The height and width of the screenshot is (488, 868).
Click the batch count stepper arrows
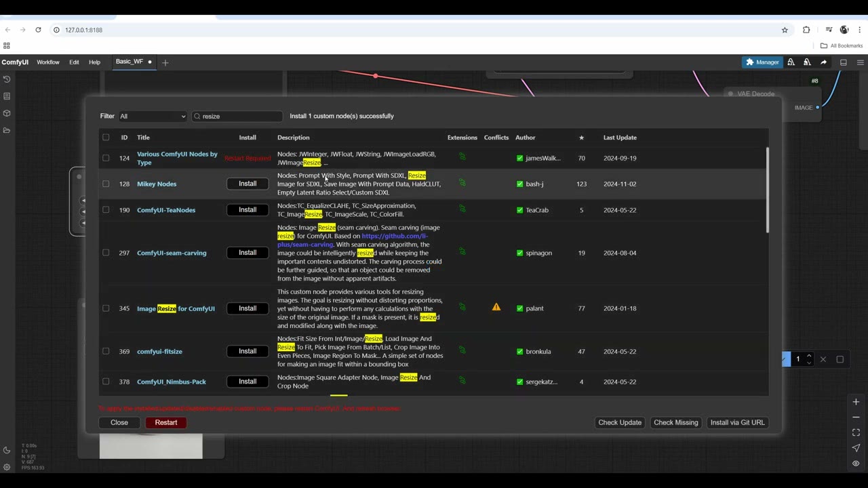(x=809, y=359)
